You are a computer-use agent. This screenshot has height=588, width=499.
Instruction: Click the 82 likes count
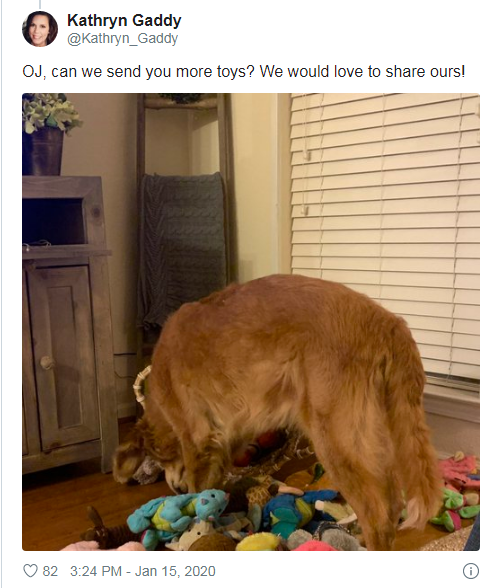click(50, 571)
